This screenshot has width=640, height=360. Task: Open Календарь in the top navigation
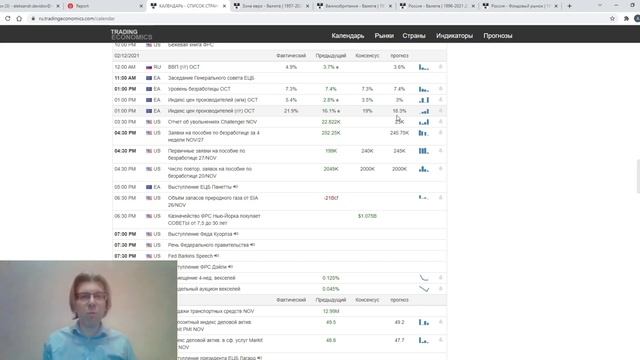348,36
